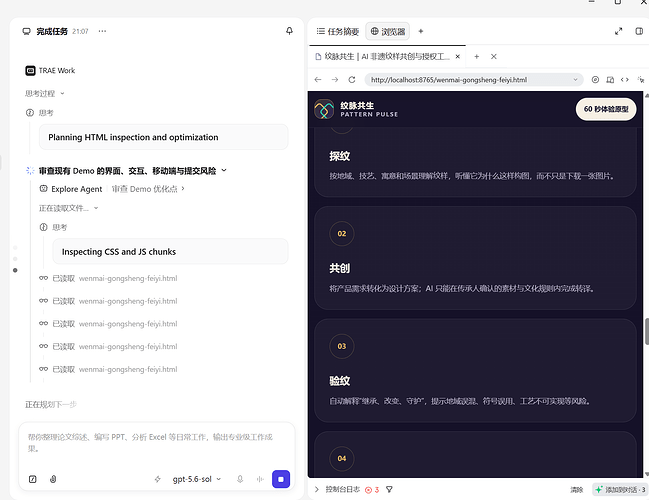This screenshot has width=649, height=500.
Task: Close the browser panel with the X icon
Action: 493,57
